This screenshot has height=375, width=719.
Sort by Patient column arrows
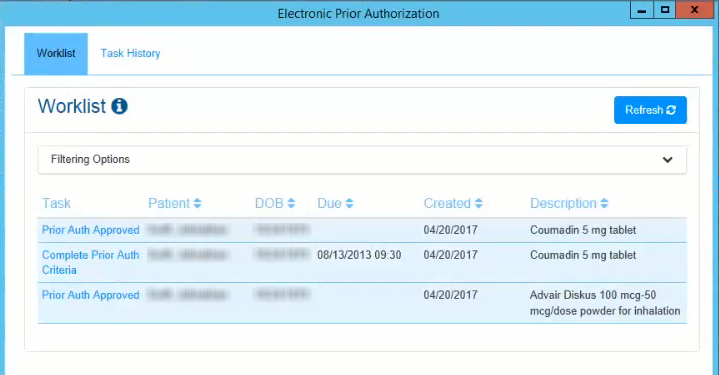(x=198, y=204)
